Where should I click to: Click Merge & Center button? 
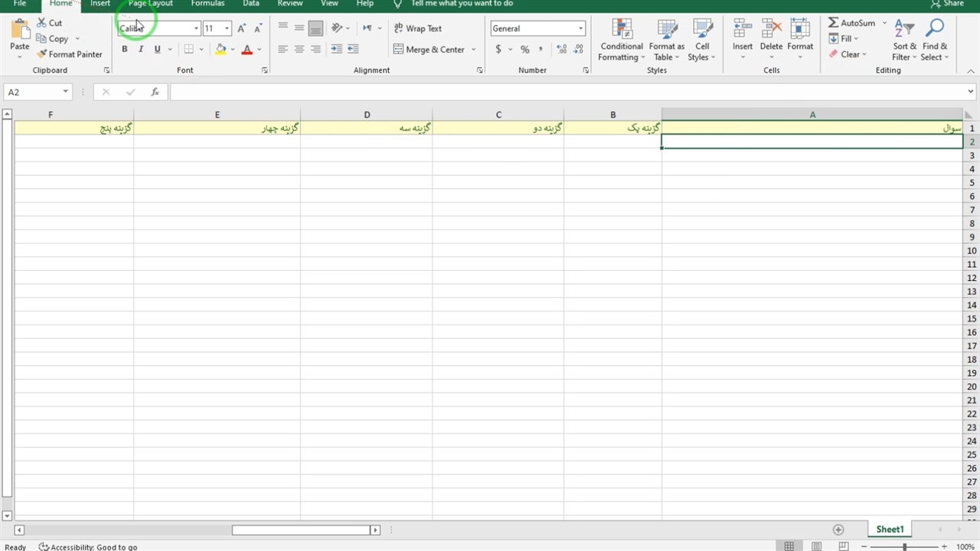pyautogui.click(x=429, y=49)
